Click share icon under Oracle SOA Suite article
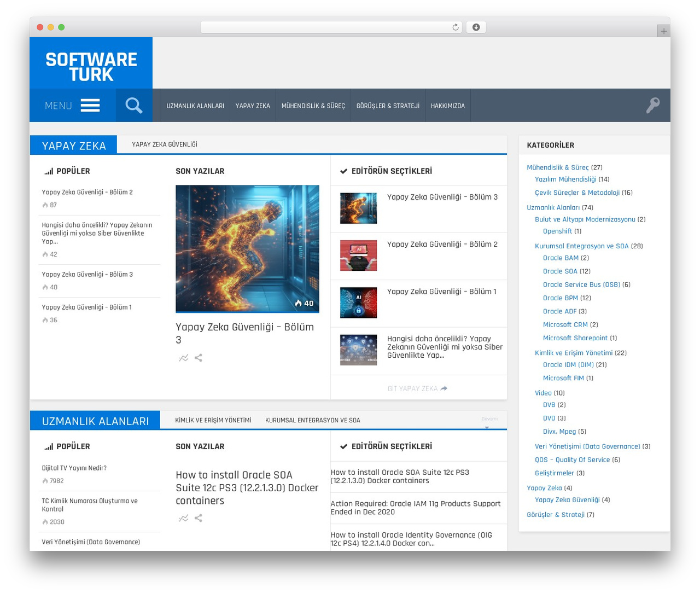 [199, 518]
